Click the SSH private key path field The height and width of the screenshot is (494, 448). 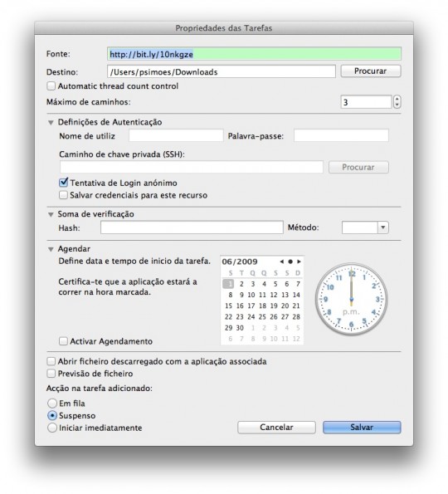pos(192,167)
